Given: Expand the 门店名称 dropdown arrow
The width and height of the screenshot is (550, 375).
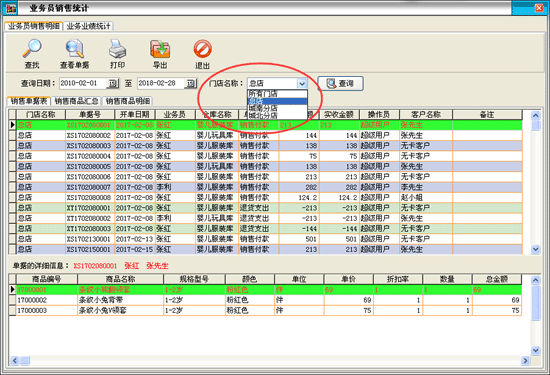Looking at the screenshot, I should [x=302, y=83].
